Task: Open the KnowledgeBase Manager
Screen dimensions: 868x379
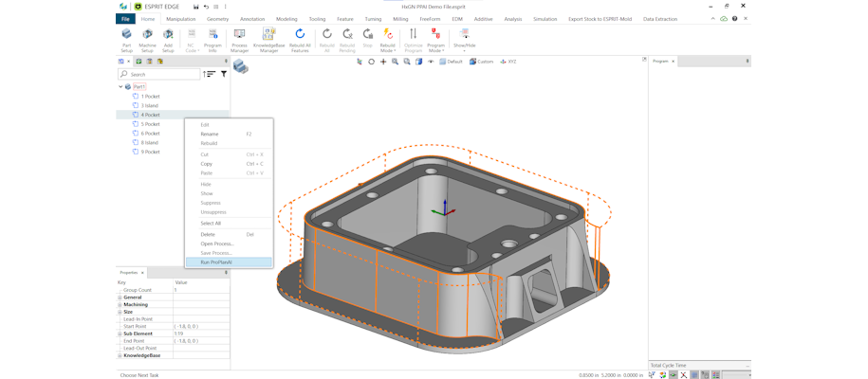Action: click(269, 40)
